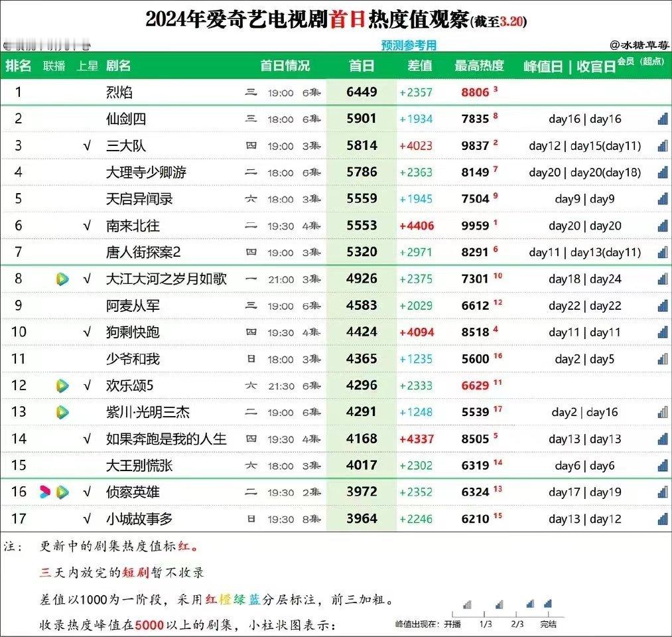The width and height of the screenshot is (672, 637).
Task: Click the bar chart icon in 天启异闻录 row
Action: tap(663, 199)
